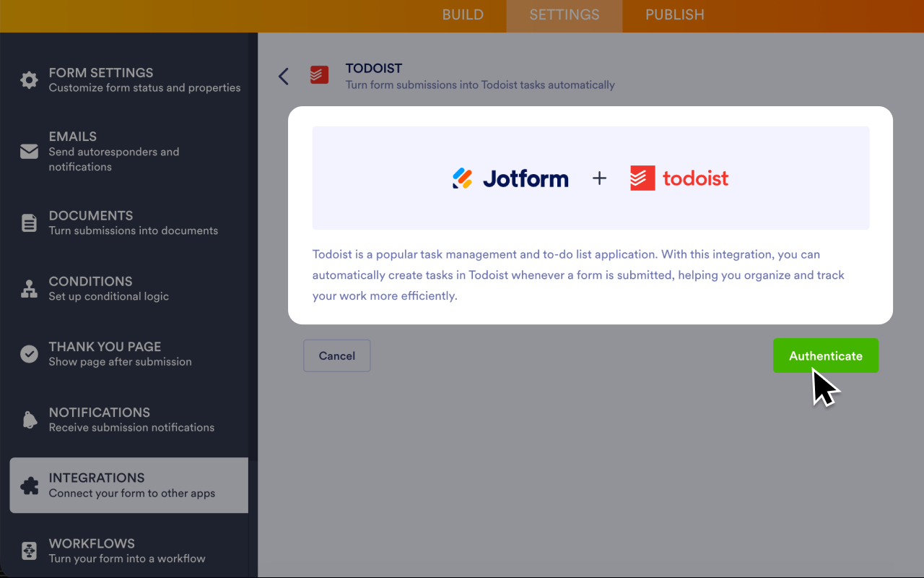
Task: Click the red Todoist icon beside the heading
Action: [x=319, y=75]
